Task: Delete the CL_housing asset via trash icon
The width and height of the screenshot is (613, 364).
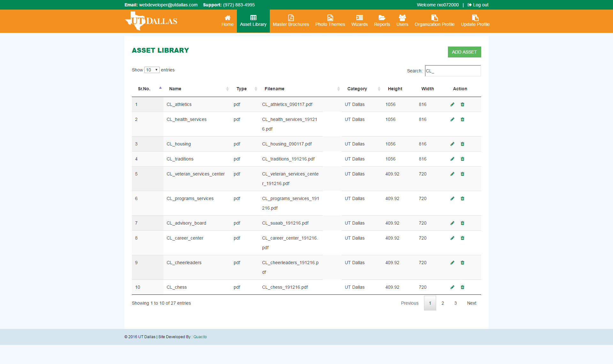Action: 462,144
